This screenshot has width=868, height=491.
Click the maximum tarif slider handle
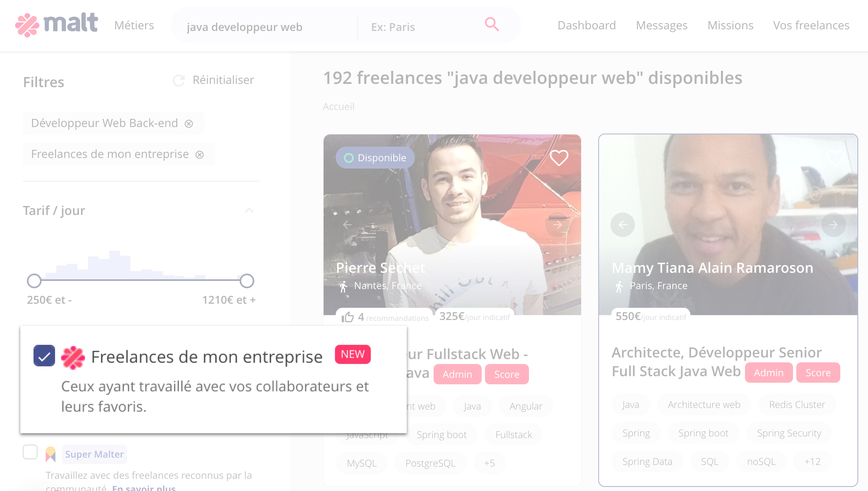(247, 281)
